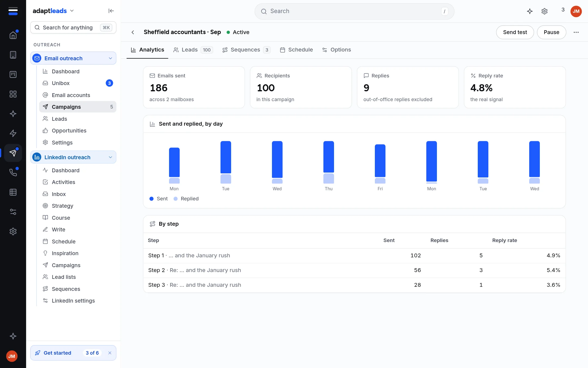588x368 pixels.
Task: Open the grid apps icon in left rail
Action: tap(13, 94)
